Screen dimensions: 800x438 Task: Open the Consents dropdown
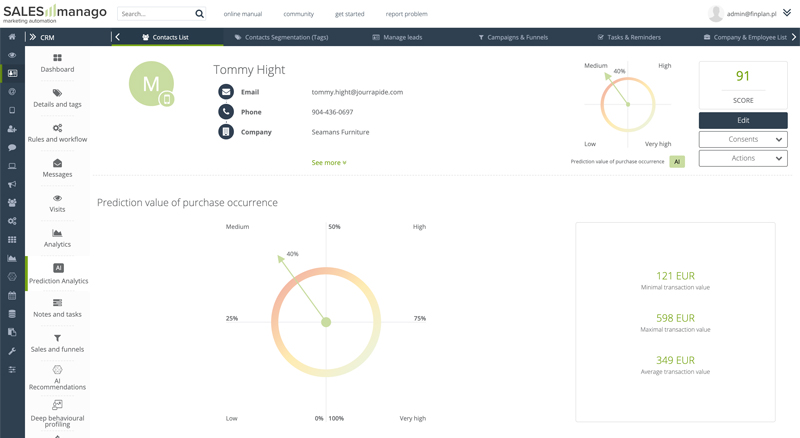(x=743, y=139)
